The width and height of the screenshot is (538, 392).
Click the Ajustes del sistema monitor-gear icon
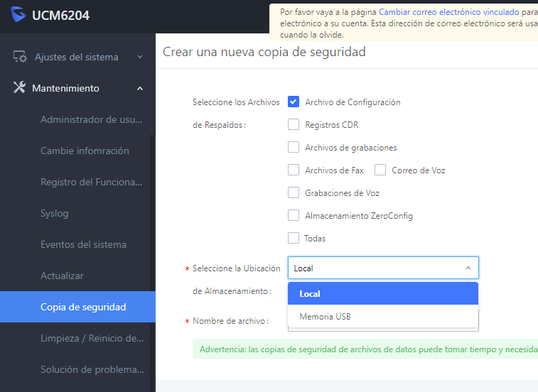[x=20, y=57]
